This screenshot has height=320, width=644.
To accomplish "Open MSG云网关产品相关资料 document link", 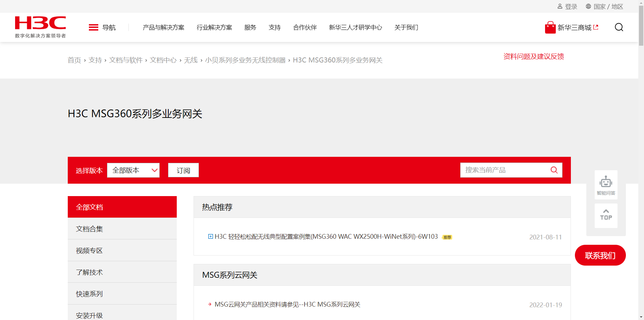I will [x=287, y=305].
